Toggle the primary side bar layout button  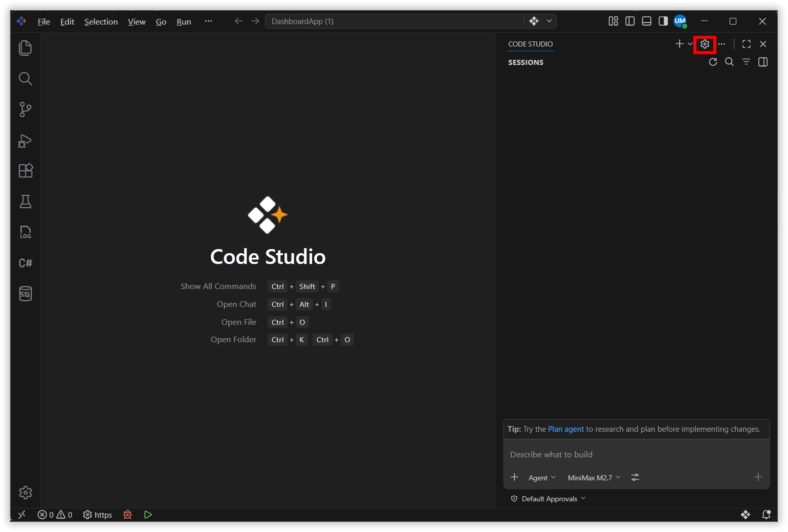click(630, 21)
